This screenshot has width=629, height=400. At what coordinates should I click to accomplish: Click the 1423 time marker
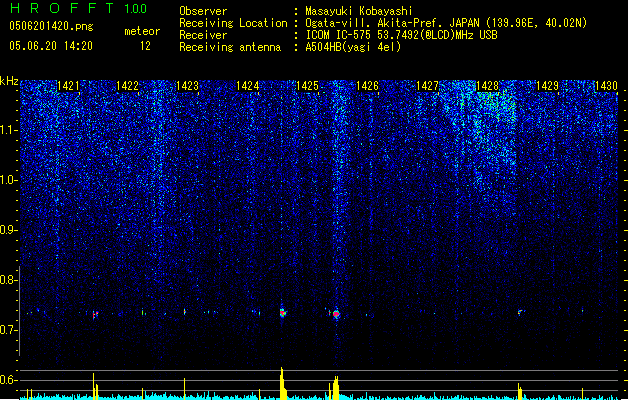187,86
